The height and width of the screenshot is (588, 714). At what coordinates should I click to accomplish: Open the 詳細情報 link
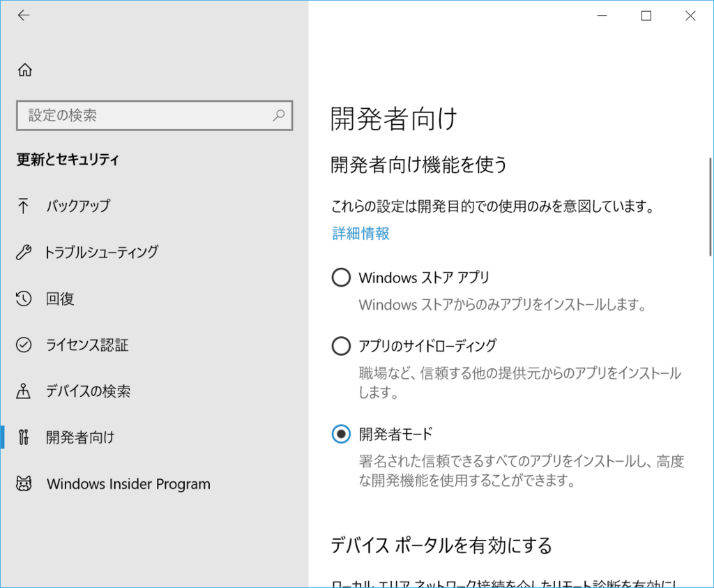point(360,234)
